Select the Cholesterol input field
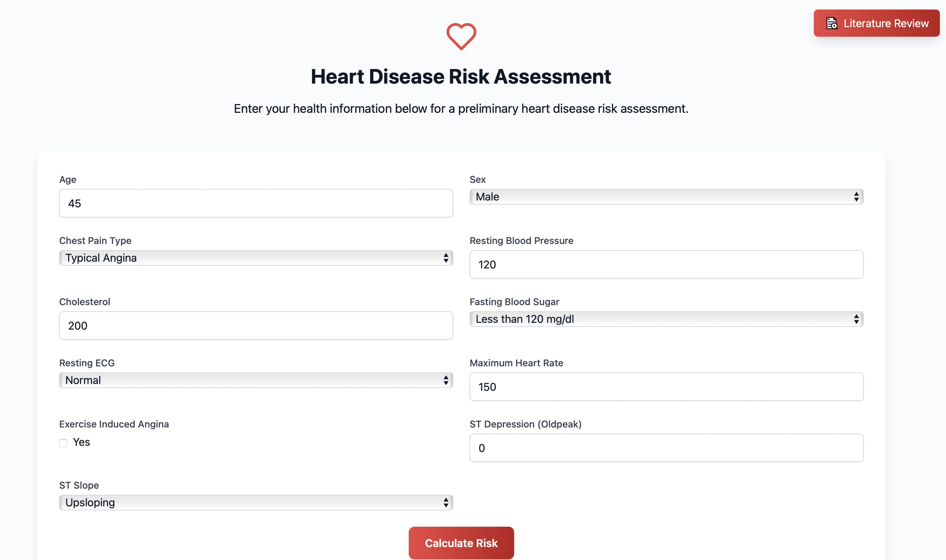This screenshot has height=560, width=946. pyautogui.click(x=256, y=325)
